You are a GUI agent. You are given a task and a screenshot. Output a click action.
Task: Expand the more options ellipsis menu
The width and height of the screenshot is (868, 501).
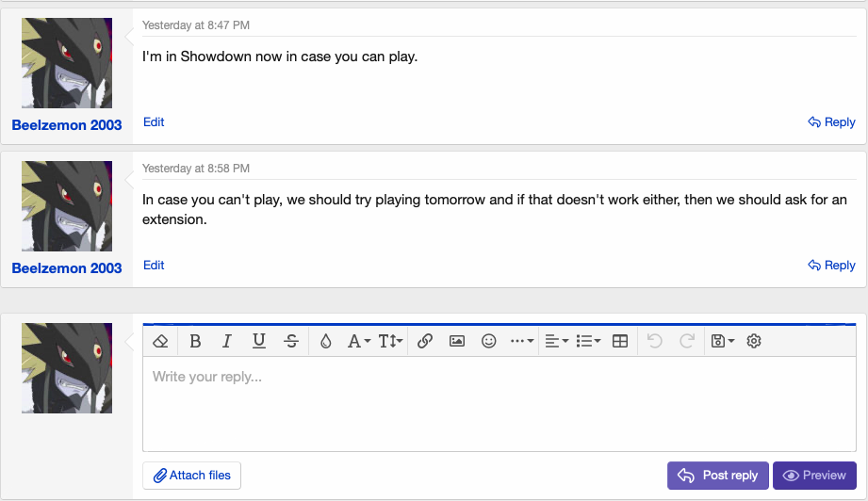(x=522, y=341)
